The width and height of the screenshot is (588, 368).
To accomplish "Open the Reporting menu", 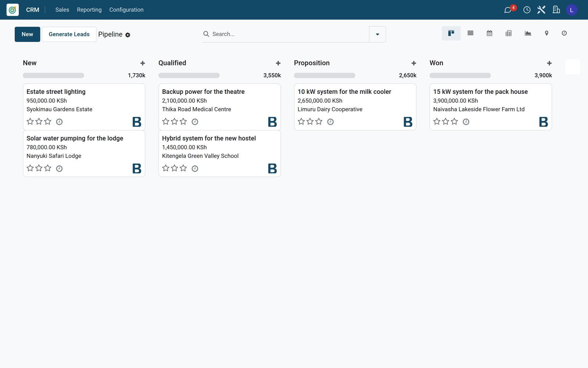I will (89, 10).
